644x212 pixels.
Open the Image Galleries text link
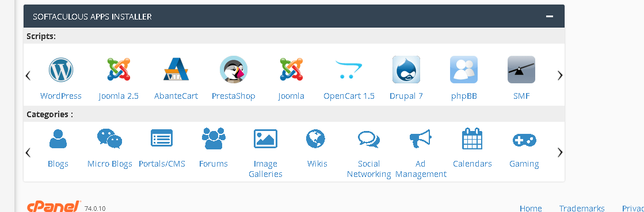point(265,169)
